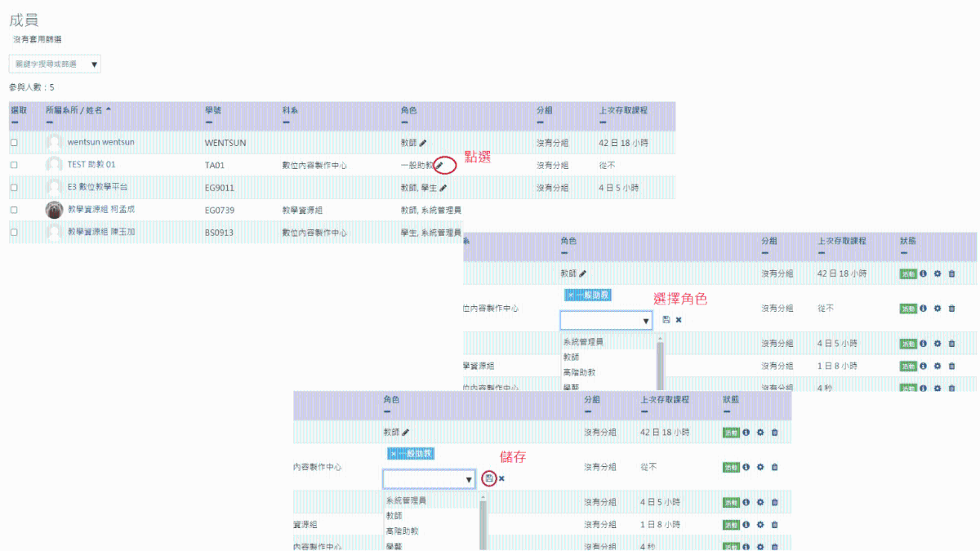980x551 pixels.
Task: Open the TEST 助教 01 profile link
Action: [91, 165]
